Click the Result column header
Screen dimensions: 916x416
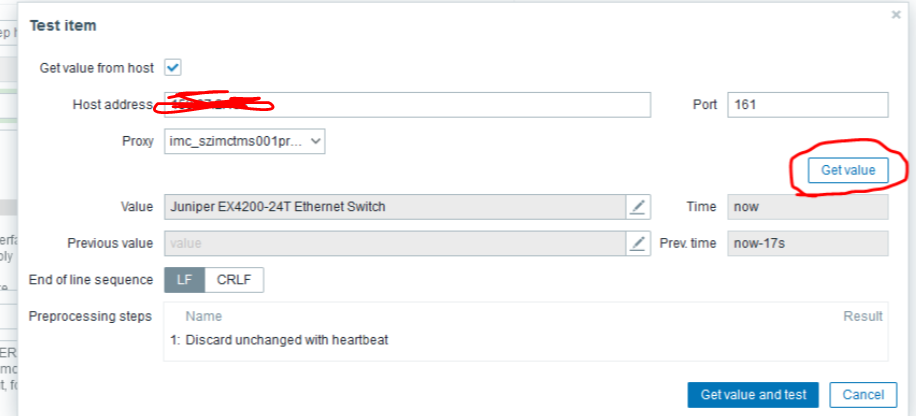coord(863,316)
